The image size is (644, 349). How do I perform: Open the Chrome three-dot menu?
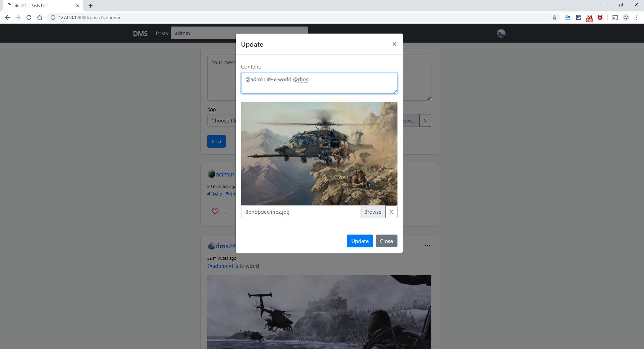point(637,17)
